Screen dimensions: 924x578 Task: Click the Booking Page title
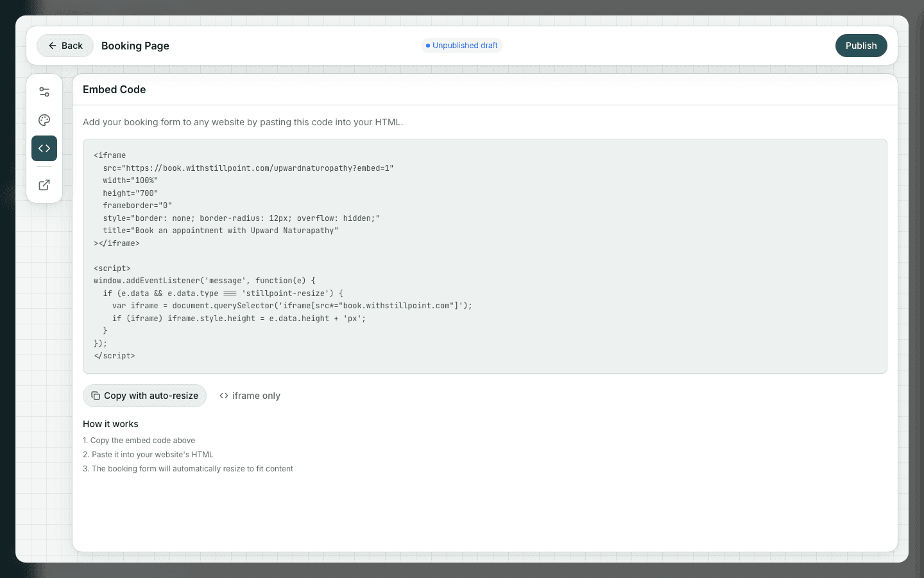pyautogui.click(x=135, y=46)
